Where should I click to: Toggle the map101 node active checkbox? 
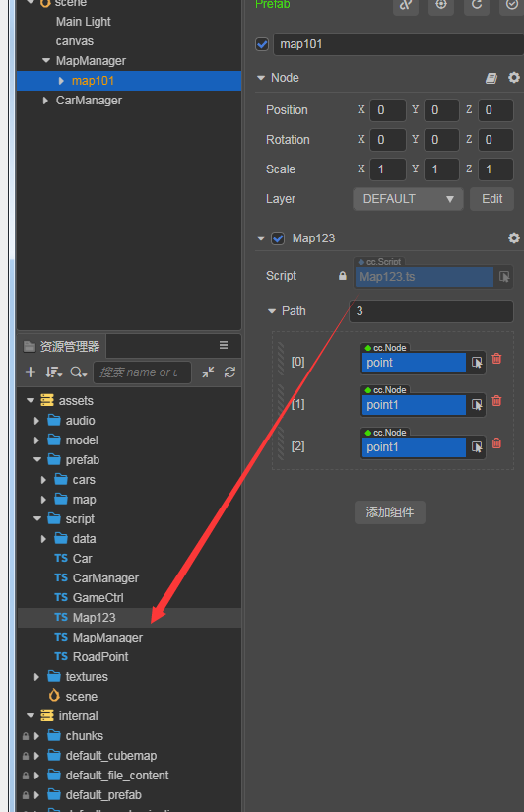pos(262,44)
